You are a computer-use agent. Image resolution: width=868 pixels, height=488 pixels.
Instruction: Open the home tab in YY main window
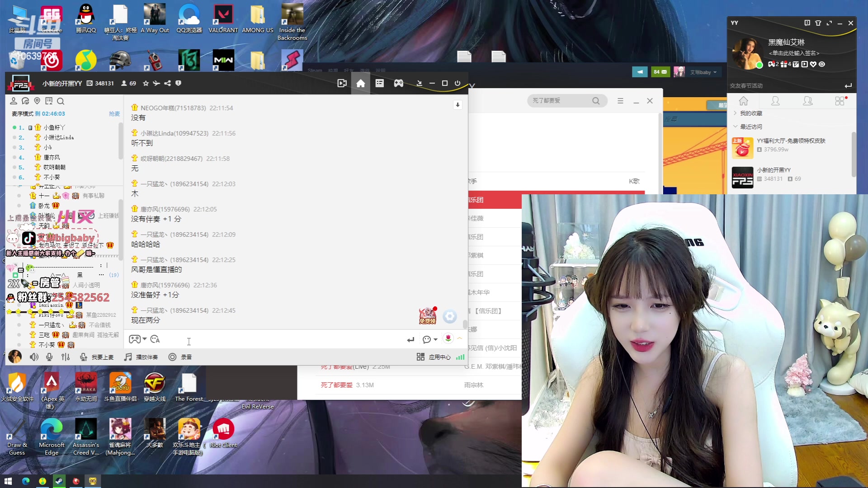pyautogui.click(x=744, y=101)
